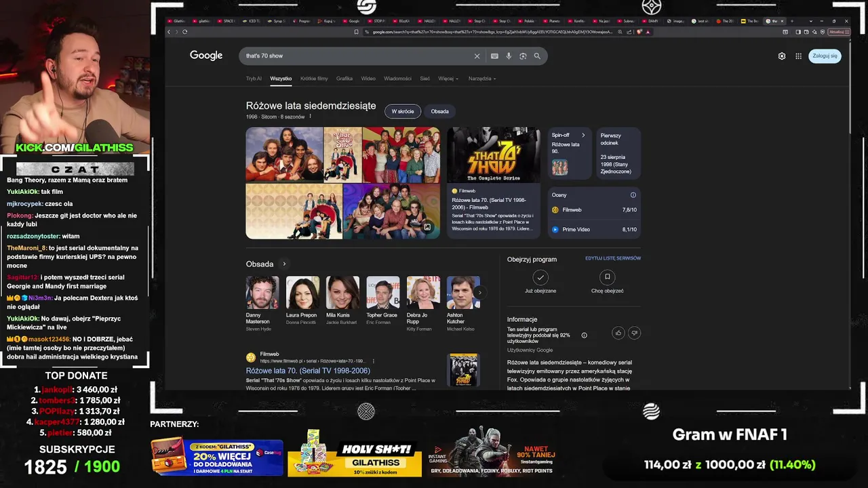Open image viewer icon on the collage

coord(427,227)
